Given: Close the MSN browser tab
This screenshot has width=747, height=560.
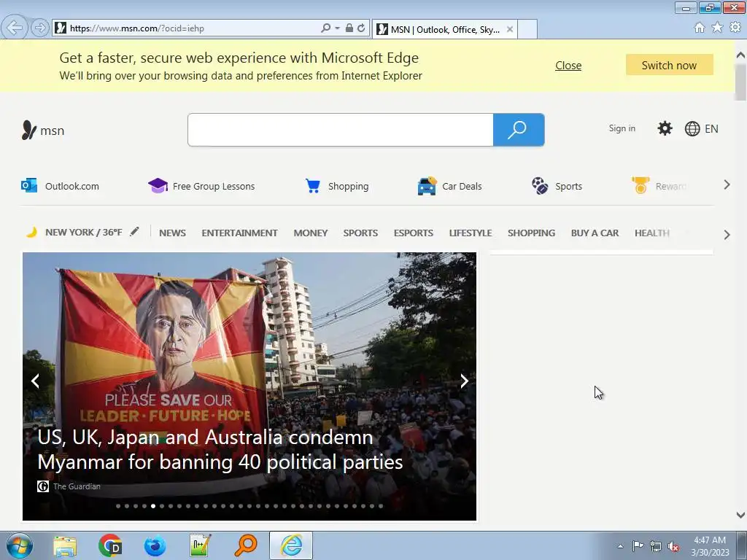Looking at the screenshot, I should pos(510,29).
